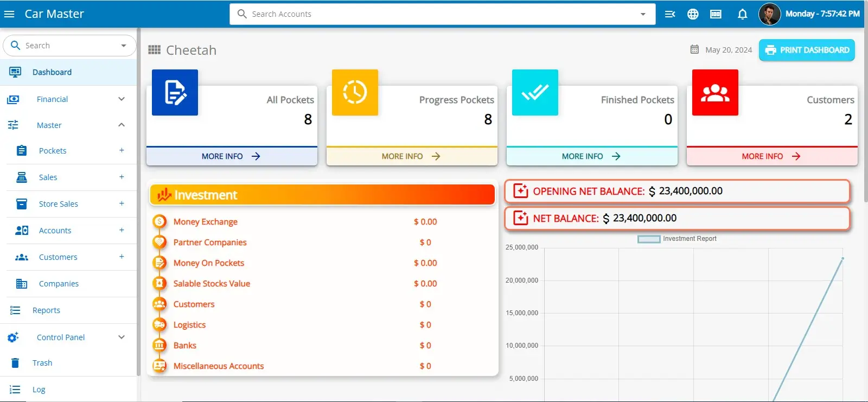Click the blue All Pockets icon tile
Viewport: 868px width, 402px height.
coord(175,92)
